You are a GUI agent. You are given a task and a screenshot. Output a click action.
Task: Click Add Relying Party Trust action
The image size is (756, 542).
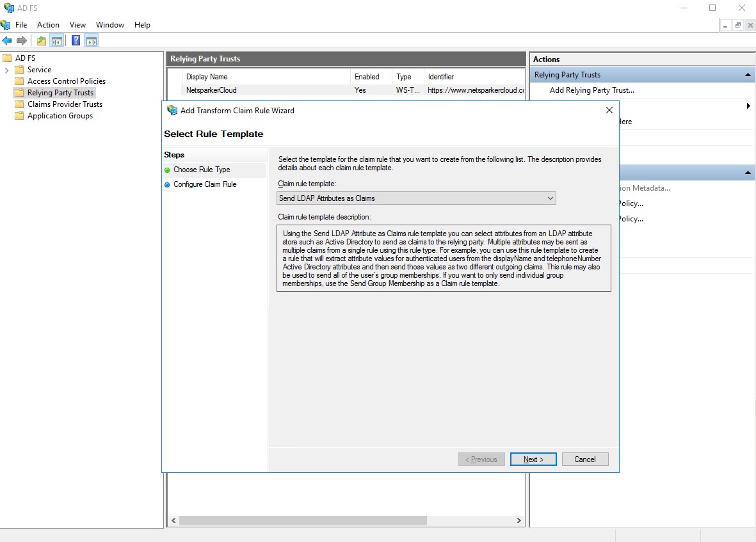591,90
